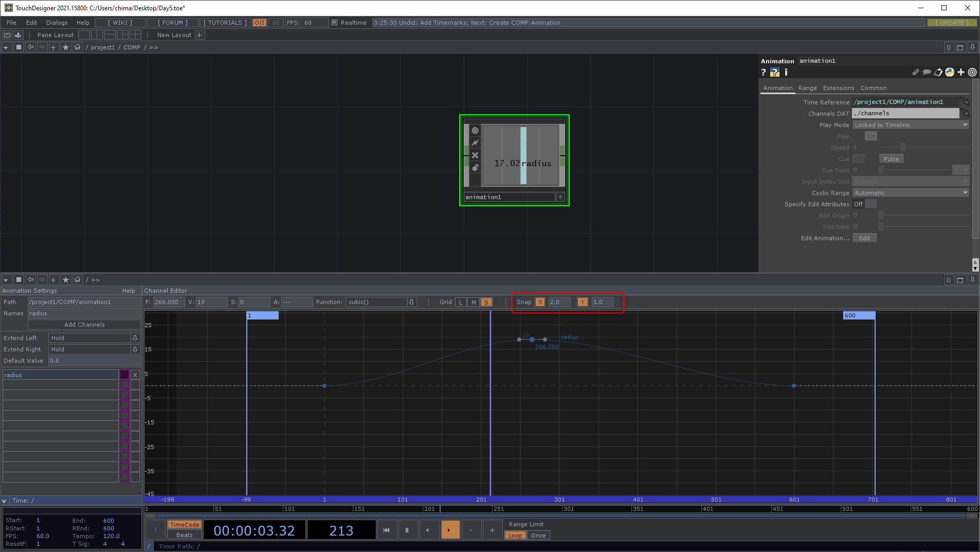Click Edit button beside Edit Animation
The height and width of the screenshot is (552, 980).
tap(864, 238)
